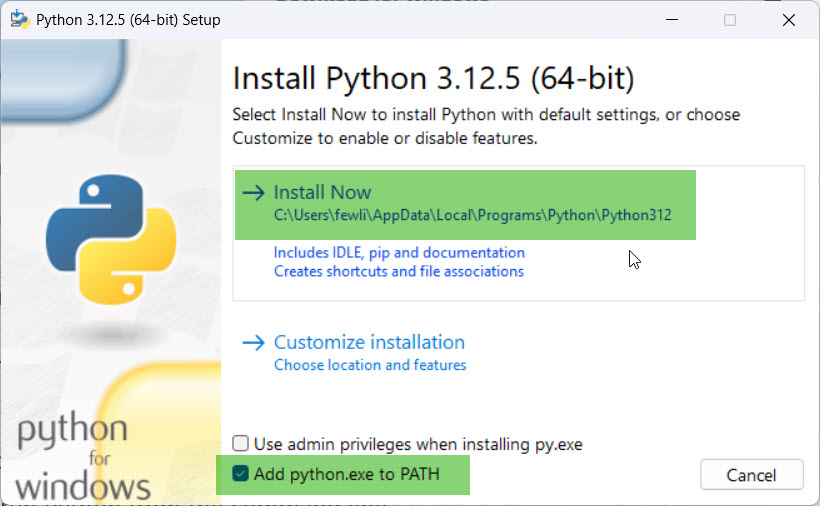Untick Add python.exe to PATH checkbox
The width and height of the screenshot is (820, 506).
(x=241, y=474)
